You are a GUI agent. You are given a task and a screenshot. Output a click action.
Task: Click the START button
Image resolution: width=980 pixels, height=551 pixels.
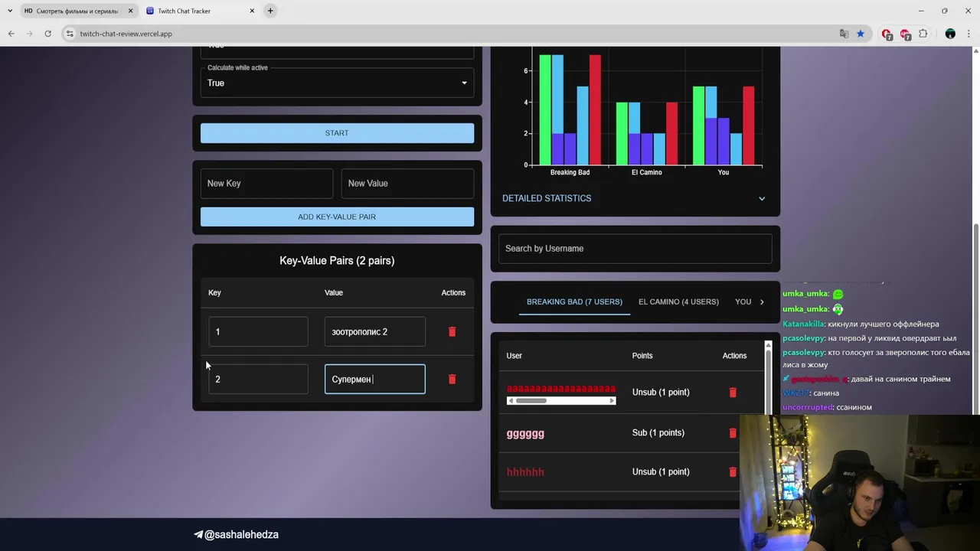pyautogui.click(x=337, y=133)
